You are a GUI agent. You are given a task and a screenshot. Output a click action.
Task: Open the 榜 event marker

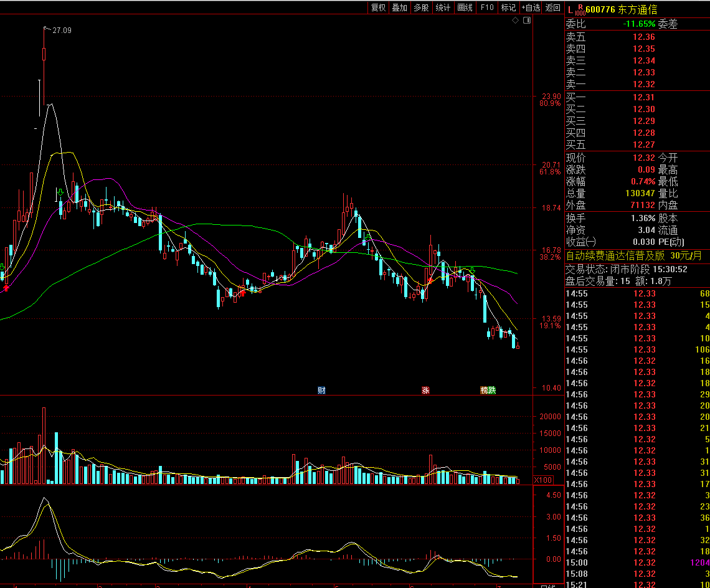click(484, 390)
